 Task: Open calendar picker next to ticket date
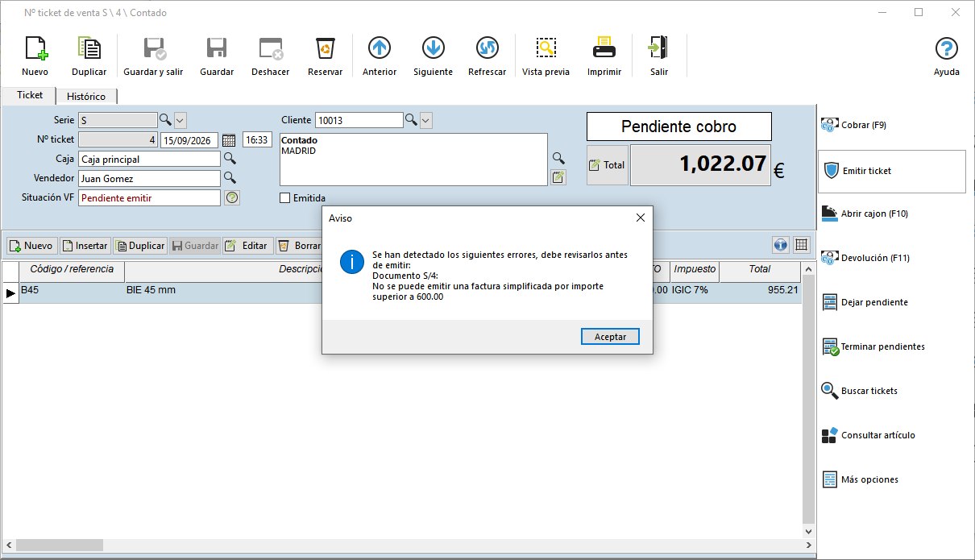pyautogui.click(x=229, y=139)
